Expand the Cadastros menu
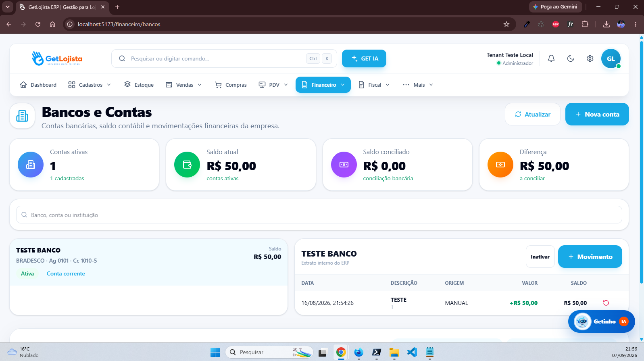644x361 pixels. [x=90, y=85]
